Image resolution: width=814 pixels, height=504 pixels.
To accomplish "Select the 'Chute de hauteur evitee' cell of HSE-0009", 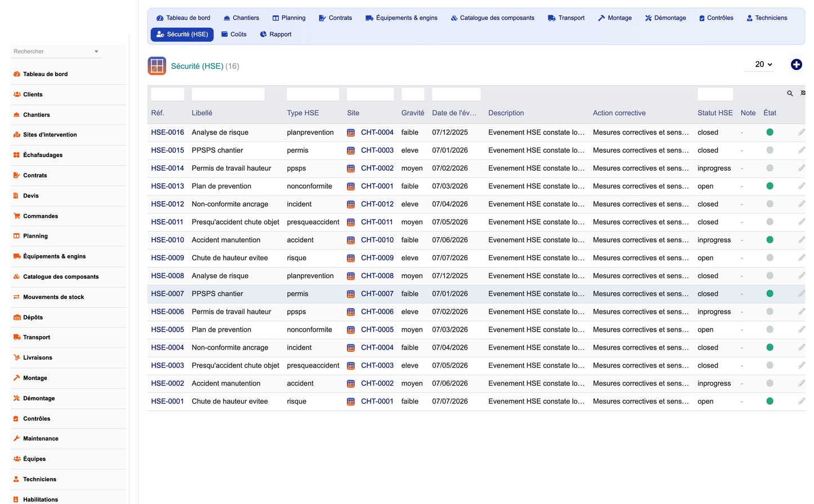I will coord(230,258).
